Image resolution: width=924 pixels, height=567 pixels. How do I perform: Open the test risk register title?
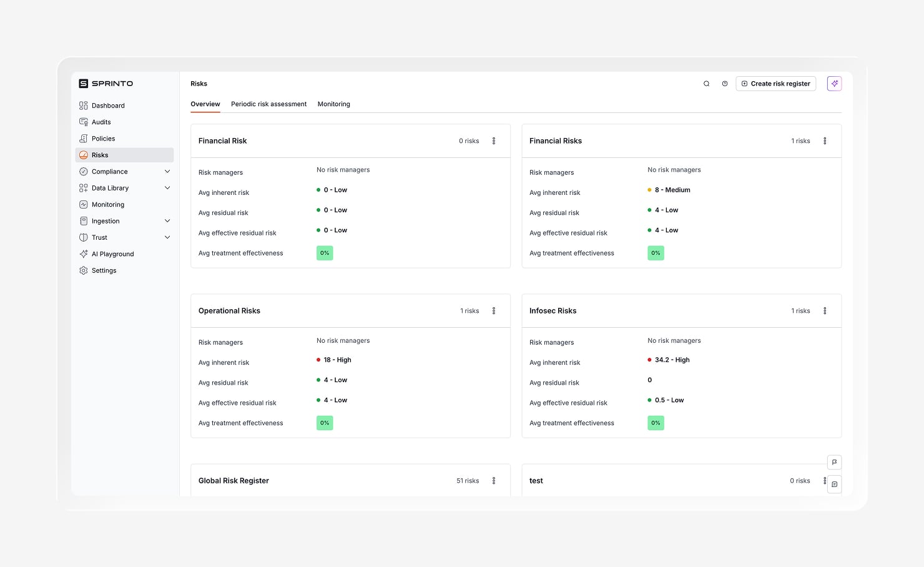click(536, 481)
